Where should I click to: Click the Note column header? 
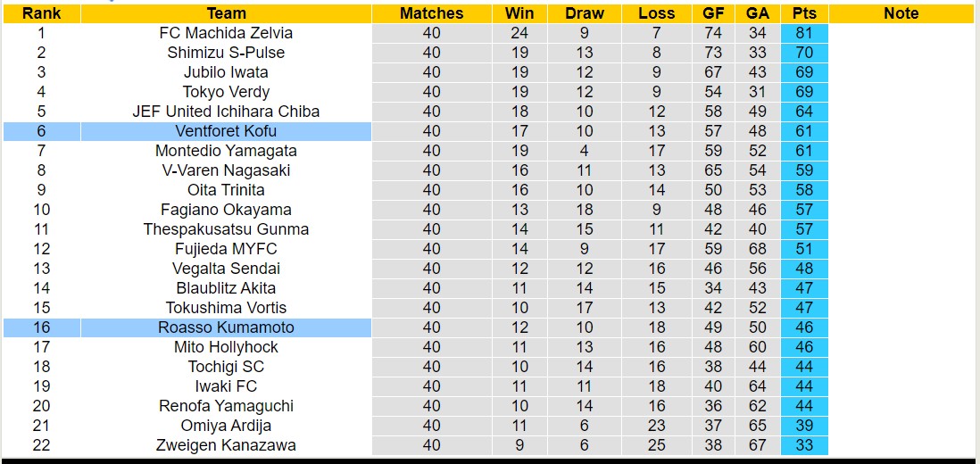(x=901, y=13)
